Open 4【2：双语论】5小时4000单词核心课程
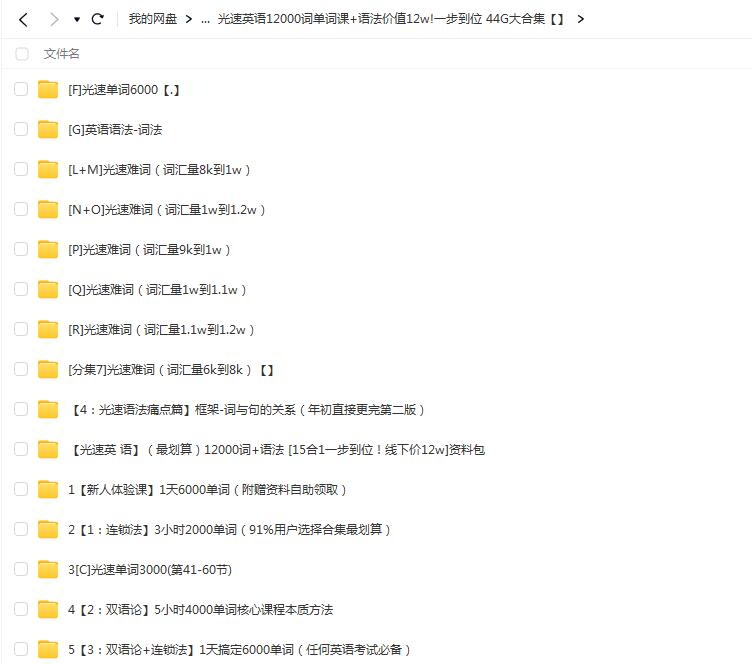The height and width of the screenshot is (664, 752). (200, 609)
